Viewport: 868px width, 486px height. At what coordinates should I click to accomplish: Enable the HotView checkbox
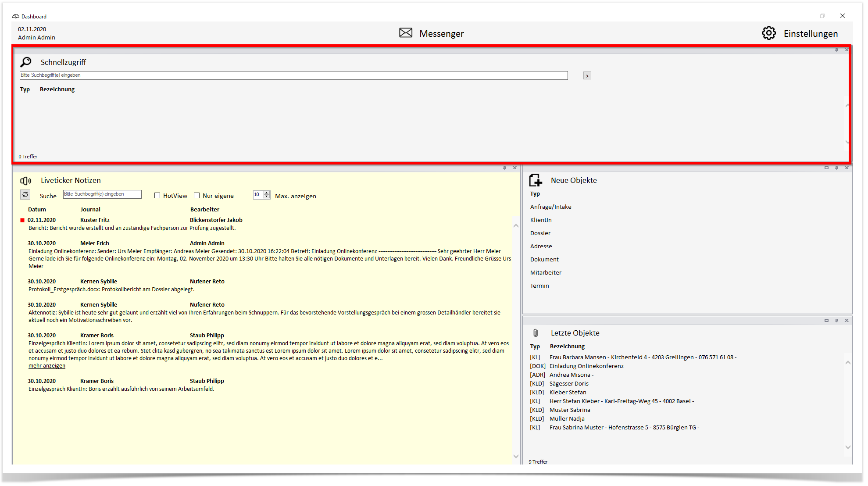click(x=157, y=196)
